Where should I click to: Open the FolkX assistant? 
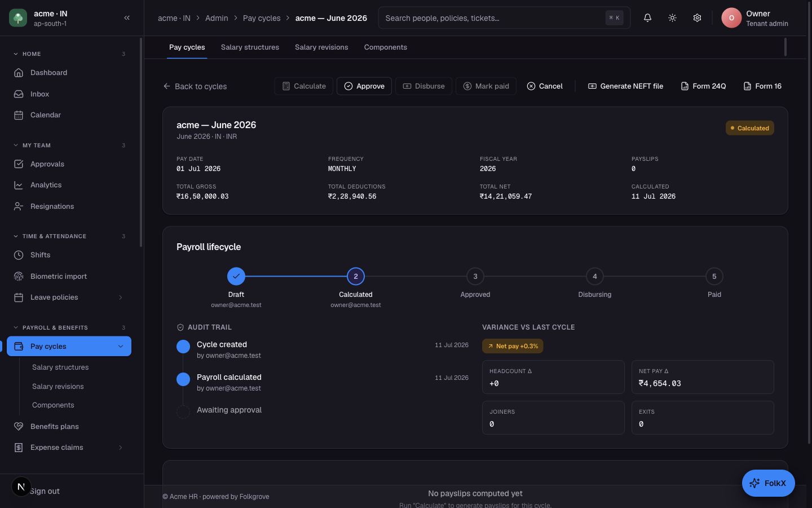tap(768, 483)
